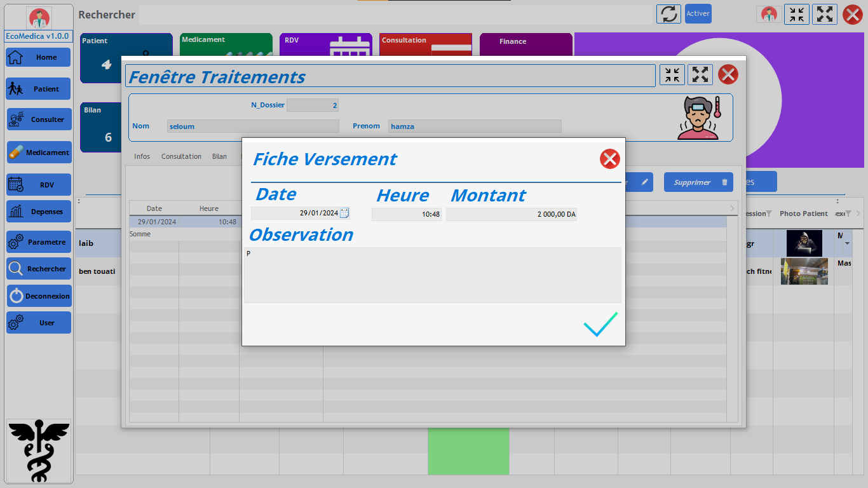The width and height of the screenshot is (868, 488).
Task: Switch to the Infos tab
Action: pos(142,156)
